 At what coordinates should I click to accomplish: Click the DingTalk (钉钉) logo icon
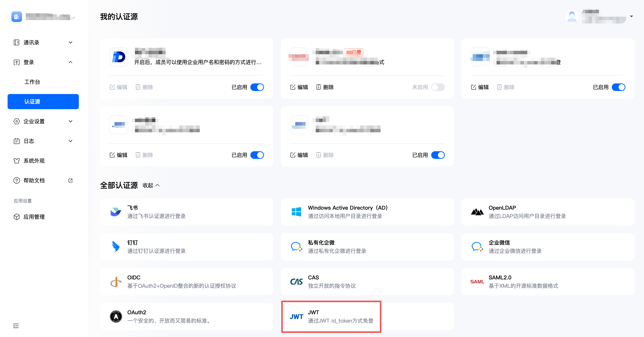click(116, 247)
